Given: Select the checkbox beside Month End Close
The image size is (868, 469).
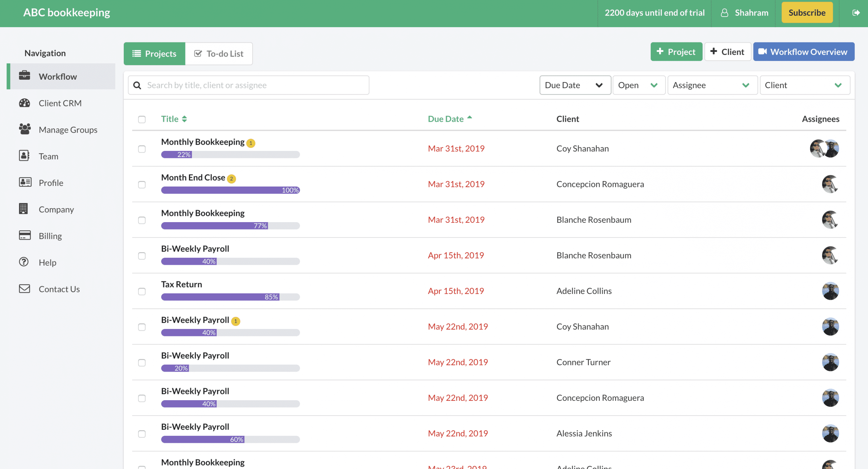Looking at the screenshot, I should 142,185.
